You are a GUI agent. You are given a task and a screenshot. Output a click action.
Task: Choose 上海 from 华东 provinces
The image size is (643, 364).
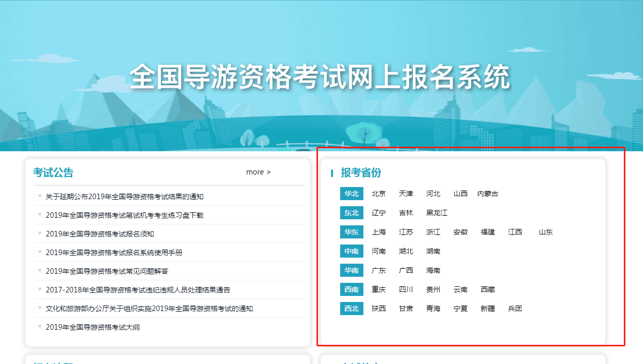click(x=379, y=232)
